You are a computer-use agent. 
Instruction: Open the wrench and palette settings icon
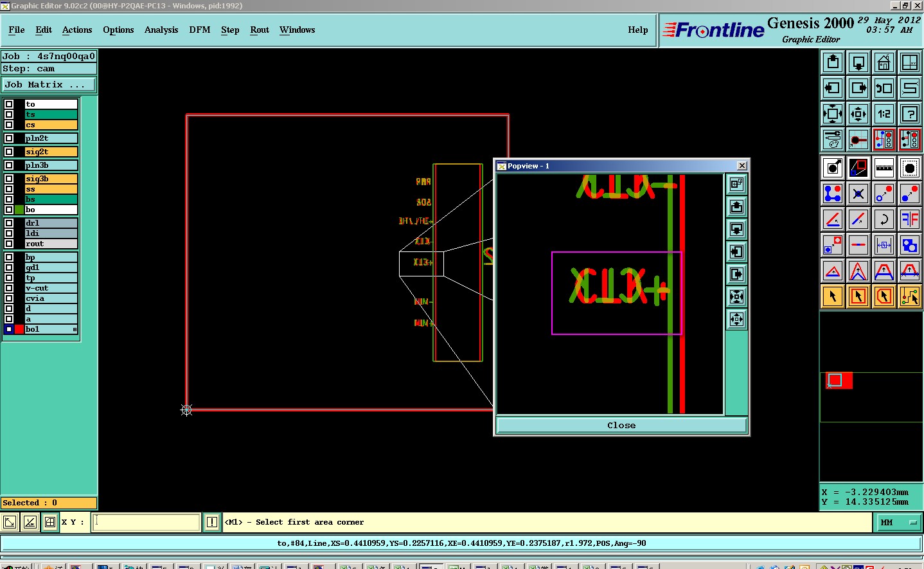click(833, 140)
